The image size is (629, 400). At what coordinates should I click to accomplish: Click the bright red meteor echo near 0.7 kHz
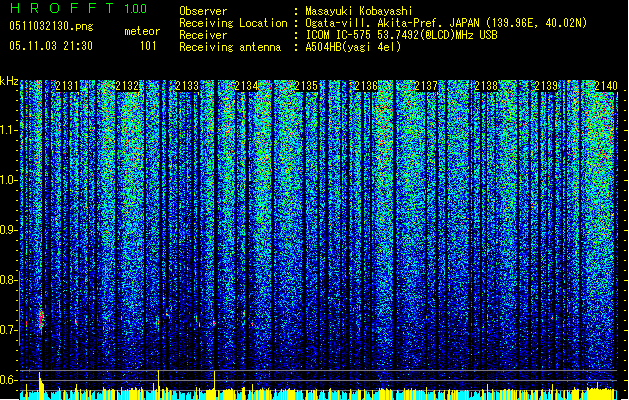[x=41, y=319]
